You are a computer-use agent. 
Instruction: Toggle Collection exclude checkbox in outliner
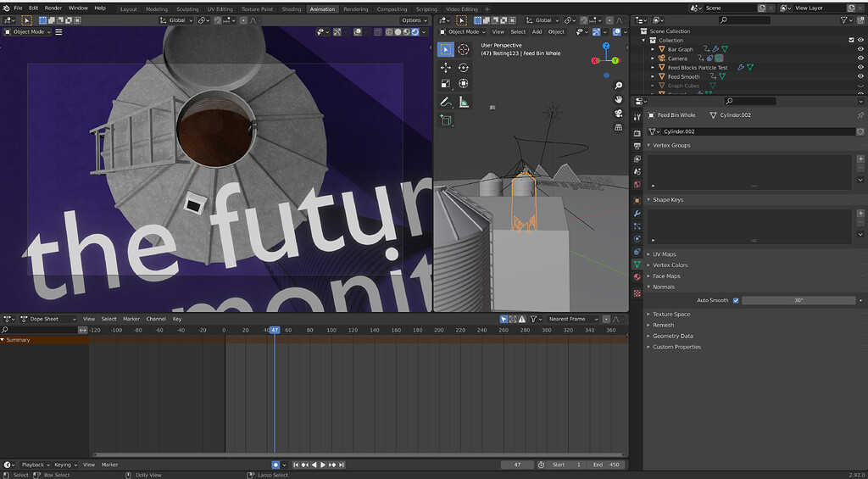coord(851,40)
